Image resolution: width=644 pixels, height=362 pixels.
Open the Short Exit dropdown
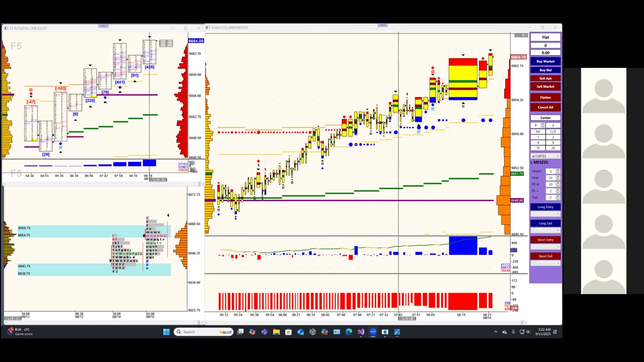coord(545,263)
